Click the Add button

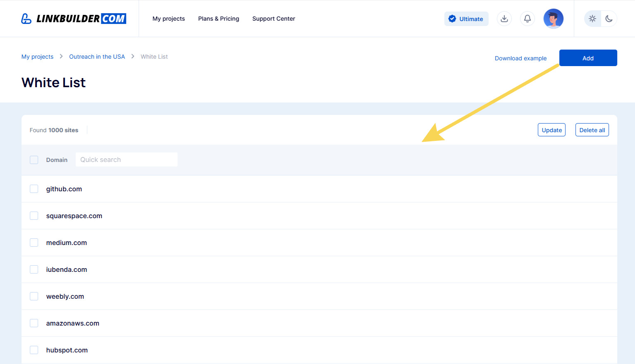coord(588,58)
